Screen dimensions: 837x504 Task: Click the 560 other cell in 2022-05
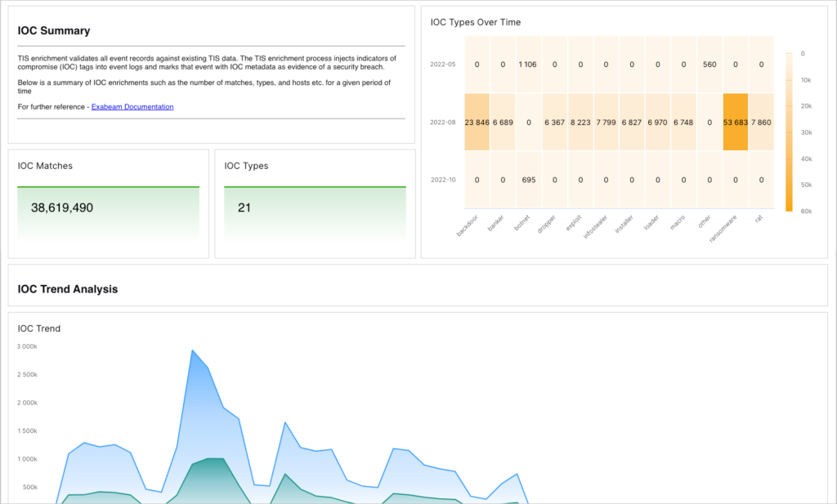pos(709,65)
